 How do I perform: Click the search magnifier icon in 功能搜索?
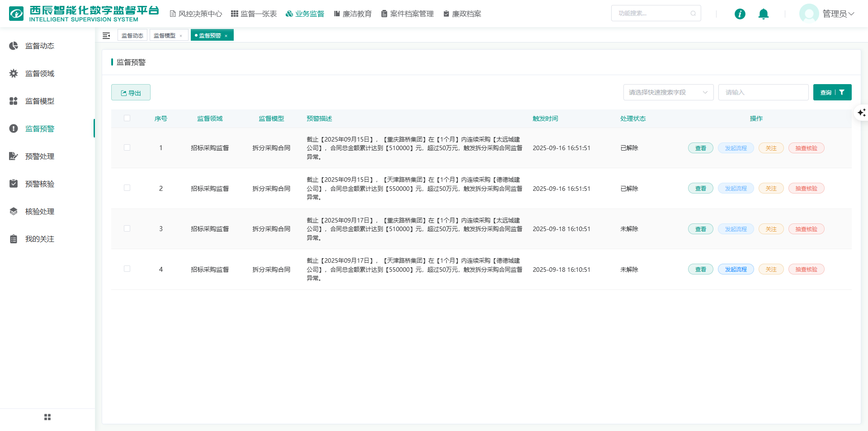[693, 14]
